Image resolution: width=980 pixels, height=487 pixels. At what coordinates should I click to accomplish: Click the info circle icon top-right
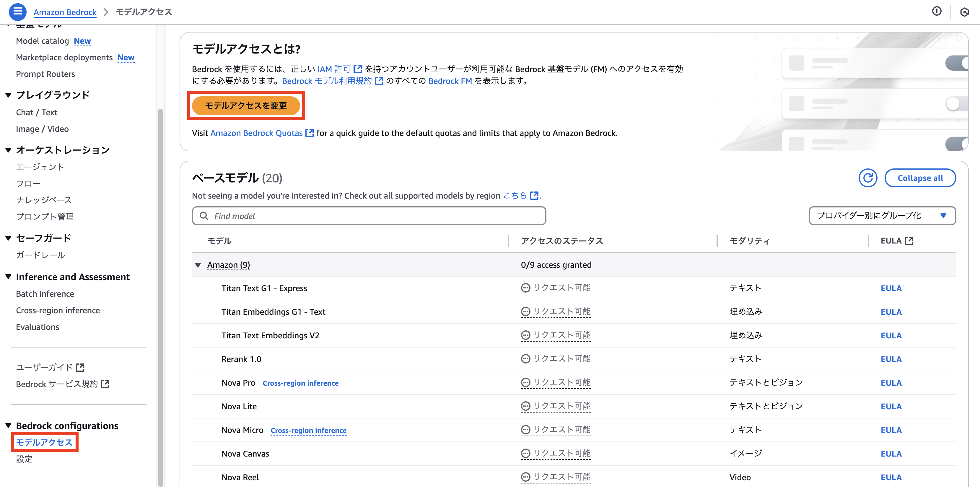click(937, 12)
